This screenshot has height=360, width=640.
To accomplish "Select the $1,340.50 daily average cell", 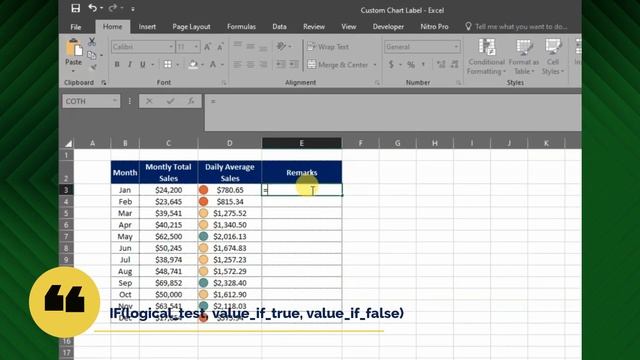I will pyautogui.click(x=230, y=225).
